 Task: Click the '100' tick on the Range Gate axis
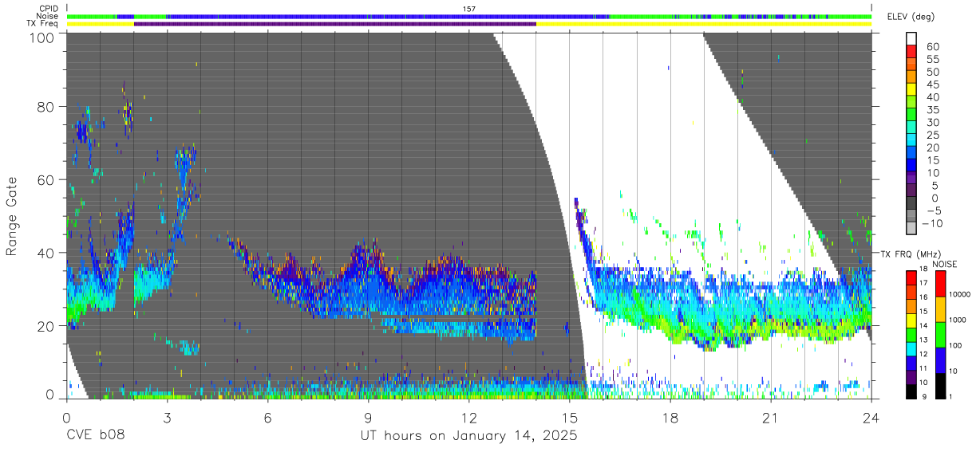[x=42, y=37]
